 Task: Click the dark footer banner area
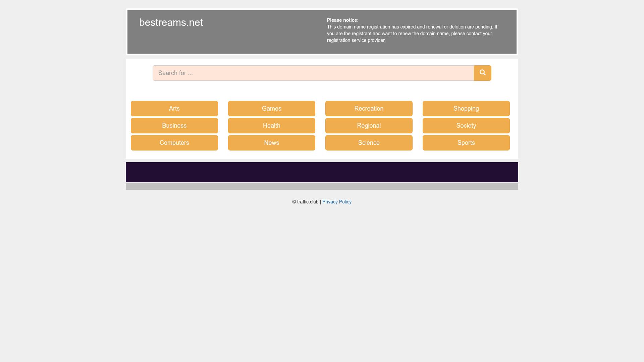pos(322,172)
